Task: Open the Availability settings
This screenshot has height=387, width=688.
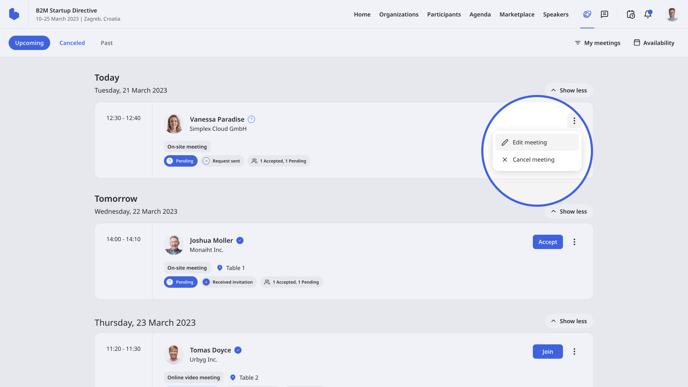Action: 654,43
